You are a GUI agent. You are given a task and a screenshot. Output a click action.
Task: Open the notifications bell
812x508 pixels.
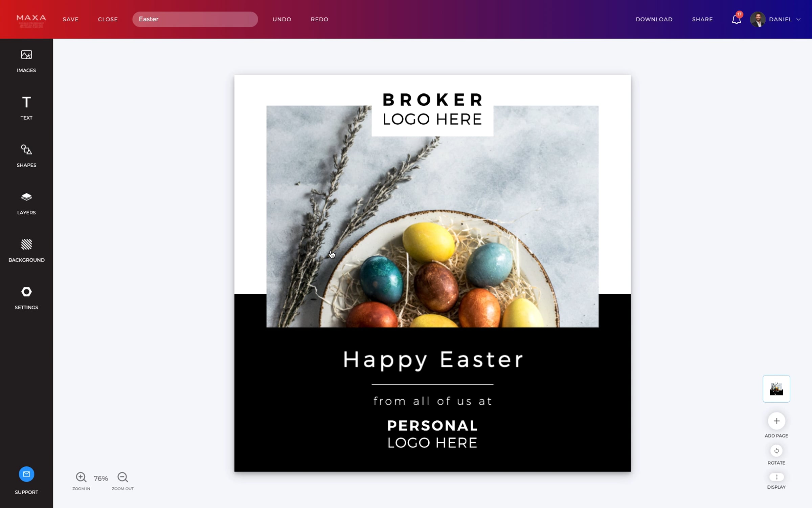click(737, 19)
